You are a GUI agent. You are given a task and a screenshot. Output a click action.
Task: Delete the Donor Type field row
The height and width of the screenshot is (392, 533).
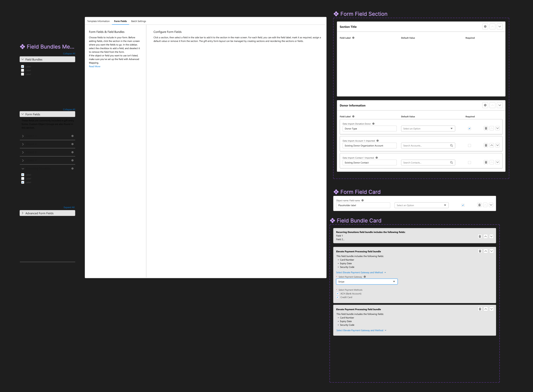coord(486,128)
